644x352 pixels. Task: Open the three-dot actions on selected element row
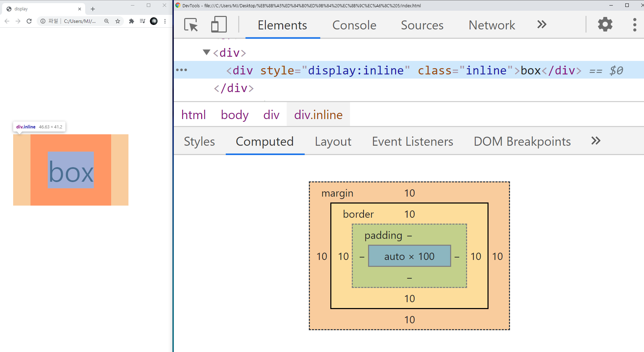click(x=181, y=70)
